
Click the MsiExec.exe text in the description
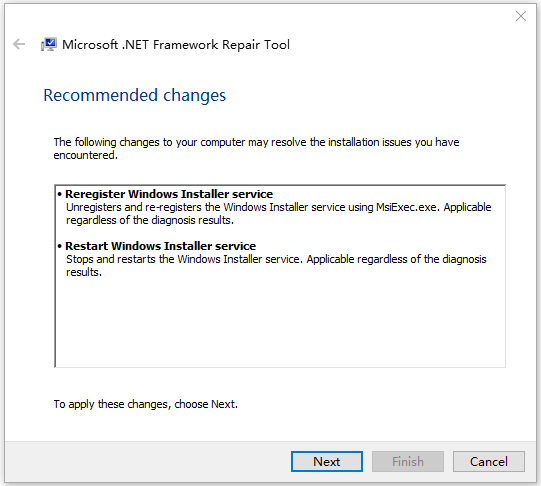click(x=408, y=207)
